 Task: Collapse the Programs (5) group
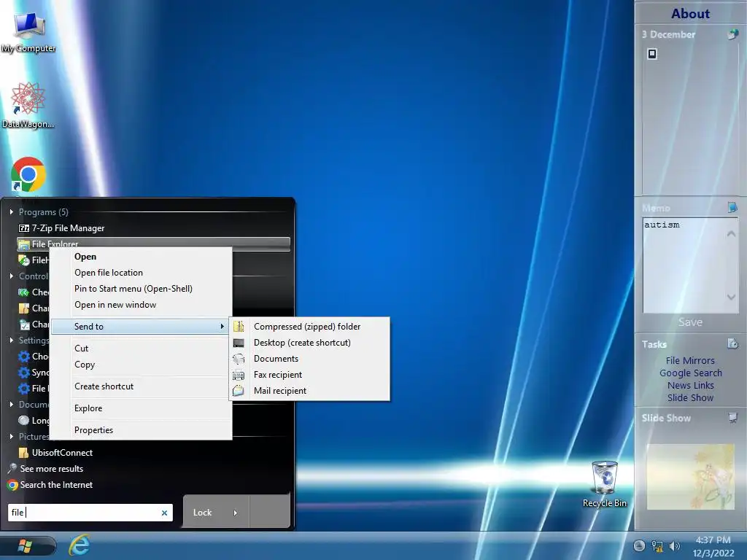12,212
